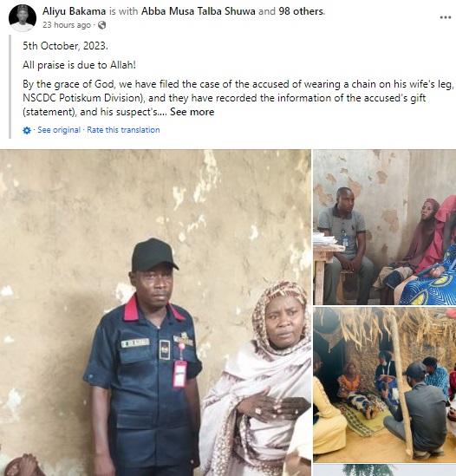Show the 98 others tagged list
The image size is (456, 476).
(x=301, y=11)
